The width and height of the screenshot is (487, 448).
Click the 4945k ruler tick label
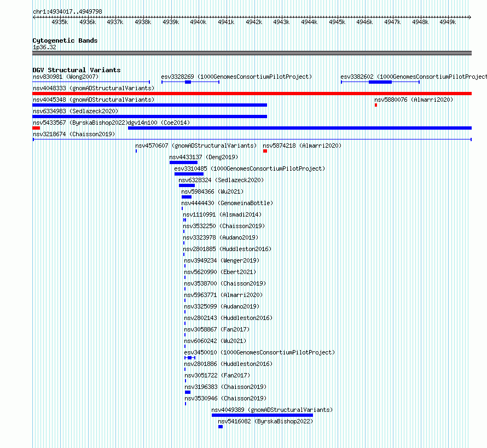[x=337, y=22]
